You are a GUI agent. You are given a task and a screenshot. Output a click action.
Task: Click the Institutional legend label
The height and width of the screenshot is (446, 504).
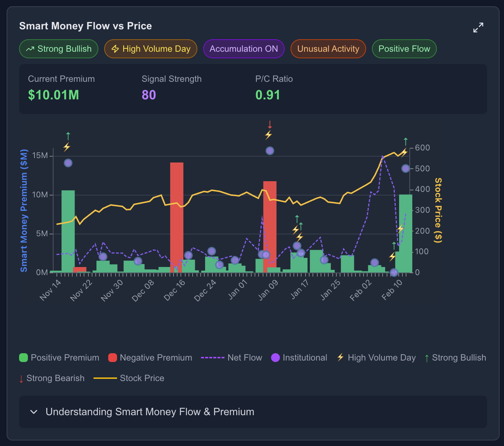305,357
